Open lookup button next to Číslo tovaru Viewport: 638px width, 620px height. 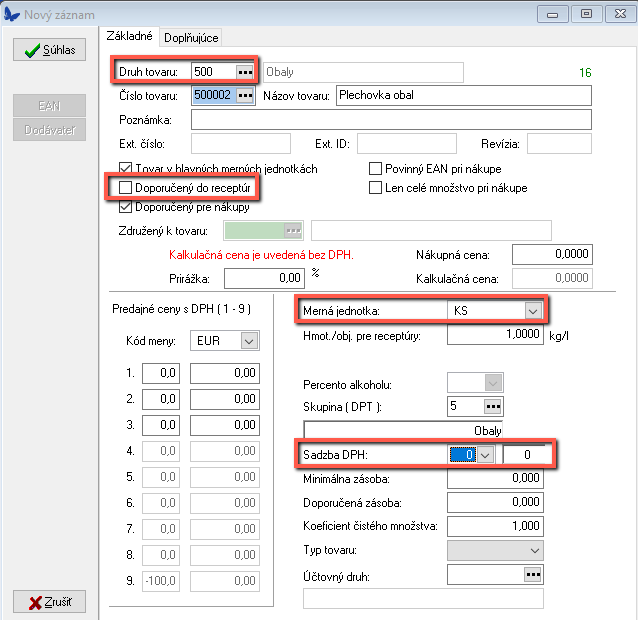pyautogui.click(x=245, y=96)
